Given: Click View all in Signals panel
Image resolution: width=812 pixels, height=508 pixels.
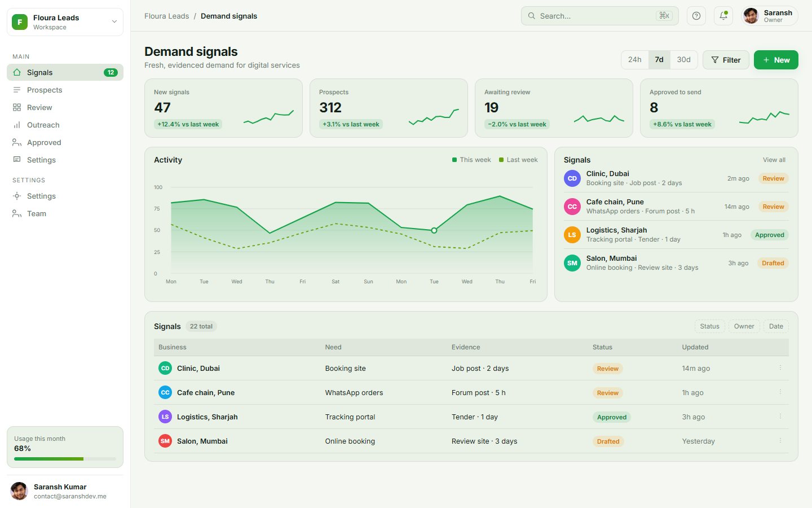Looking at the screenshot, I should pos(774,160).
